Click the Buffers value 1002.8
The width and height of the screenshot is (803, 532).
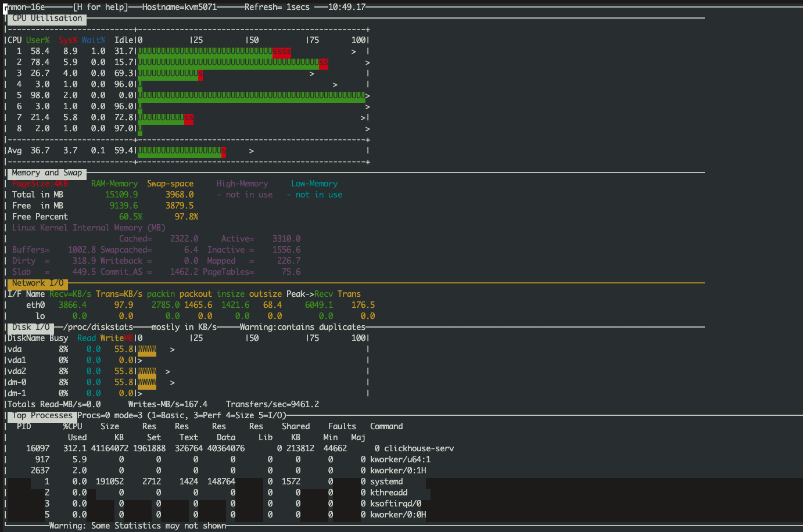(x=82, y=250)
